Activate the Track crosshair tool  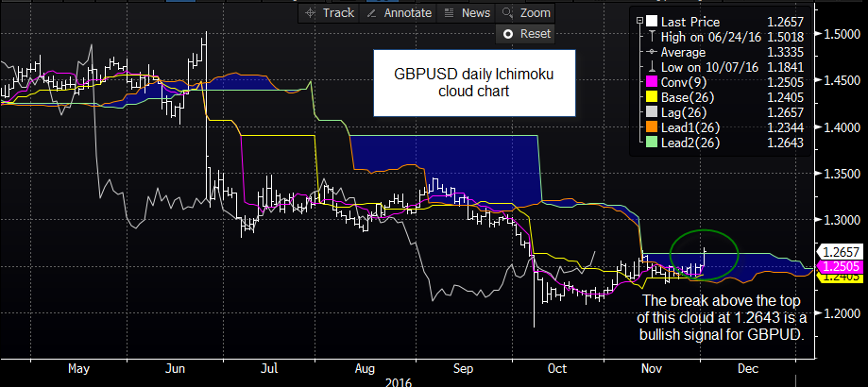(328, 12)
